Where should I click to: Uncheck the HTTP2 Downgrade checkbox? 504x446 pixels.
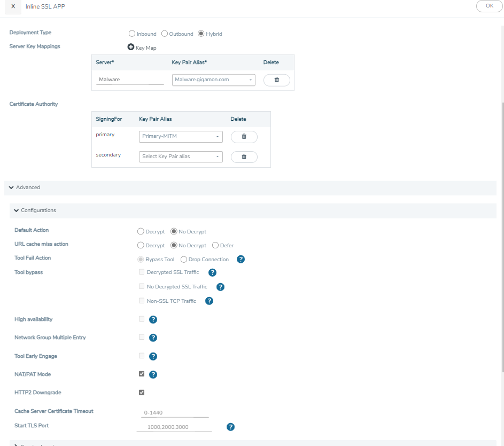point(142,393)
